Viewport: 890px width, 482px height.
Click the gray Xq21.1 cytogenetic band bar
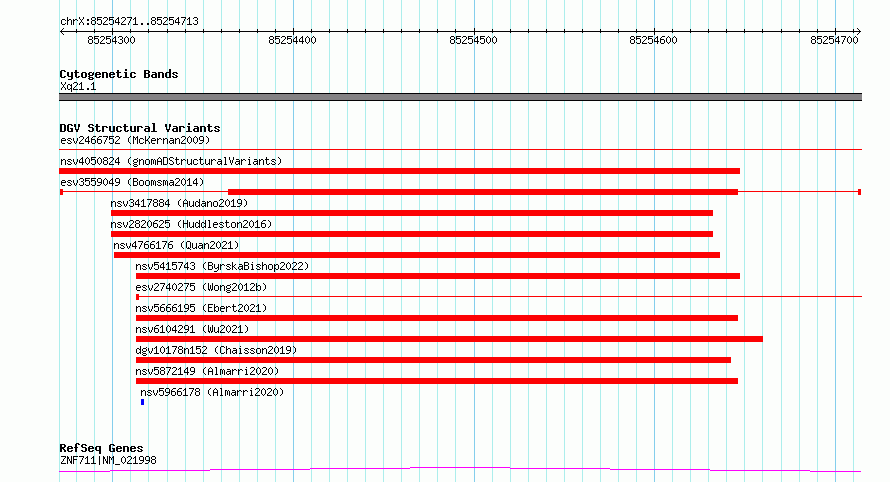click(460, 97)
